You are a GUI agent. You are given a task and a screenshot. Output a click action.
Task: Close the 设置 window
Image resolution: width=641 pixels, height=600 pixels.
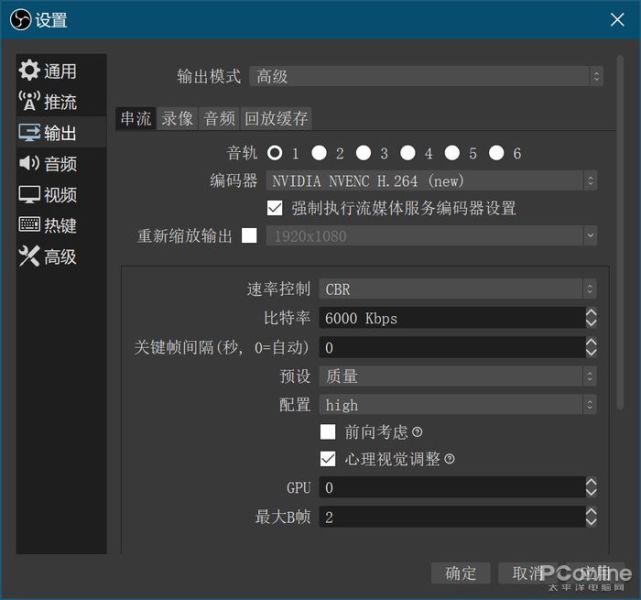[x=617, y=20]
